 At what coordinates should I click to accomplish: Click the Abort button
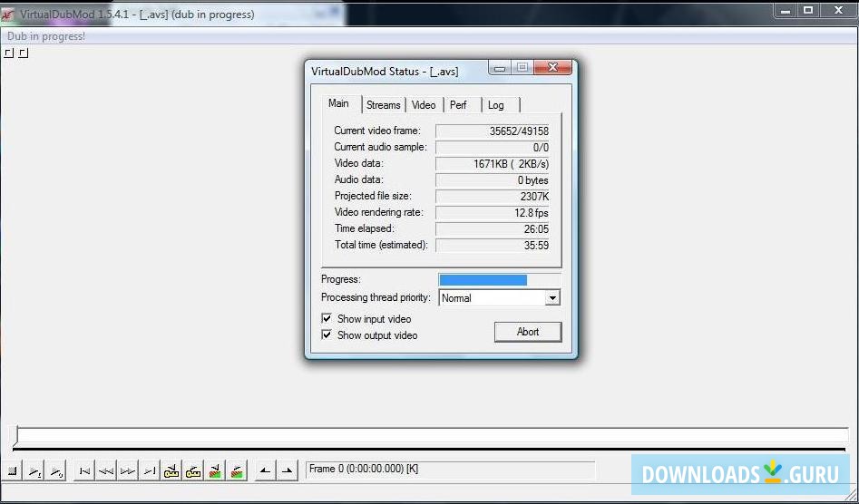point(528,332)
